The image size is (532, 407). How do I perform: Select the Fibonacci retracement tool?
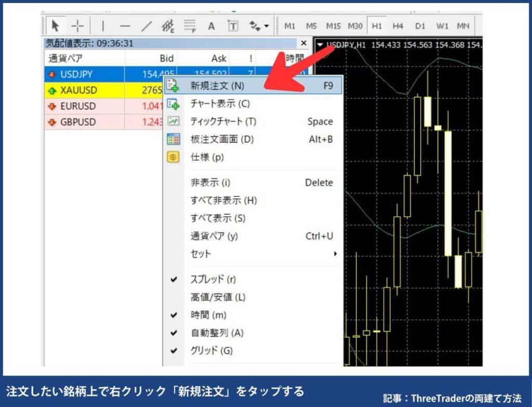[190, 26]
